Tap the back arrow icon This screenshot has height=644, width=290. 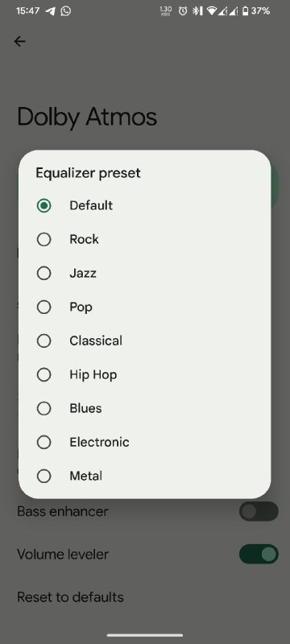(19, 42)
